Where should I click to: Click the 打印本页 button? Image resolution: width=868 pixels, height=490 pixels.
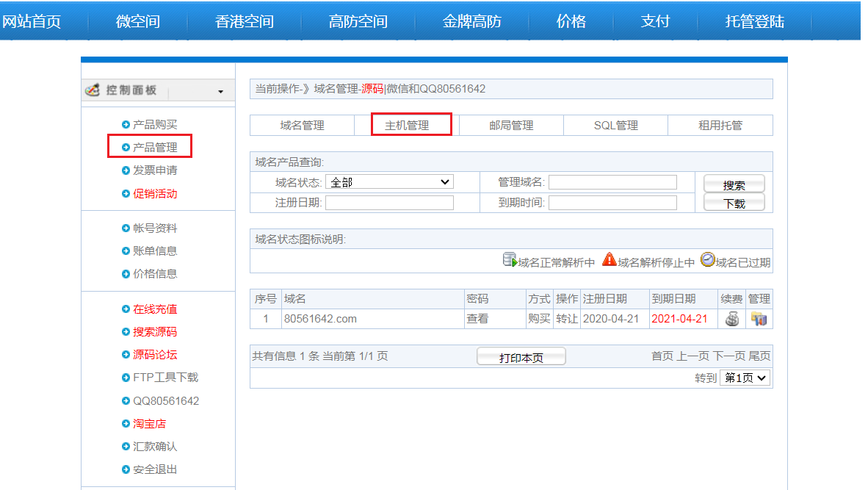pyautogui.click(x=521, y=357)
